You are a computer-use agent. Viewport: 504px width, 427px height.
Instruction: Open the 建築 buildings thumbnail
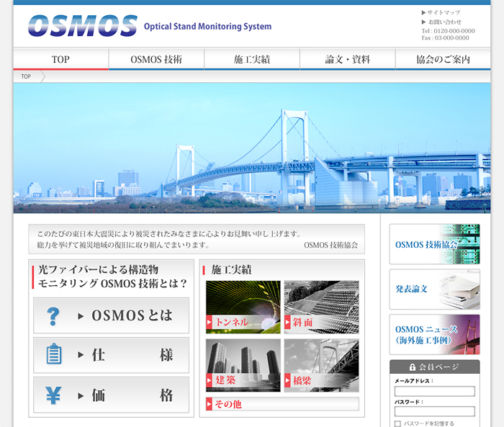tap(243, 365)
